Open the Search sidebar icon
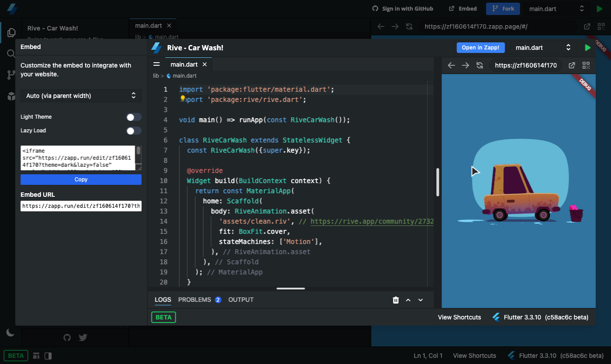 (x=11, y=54)
